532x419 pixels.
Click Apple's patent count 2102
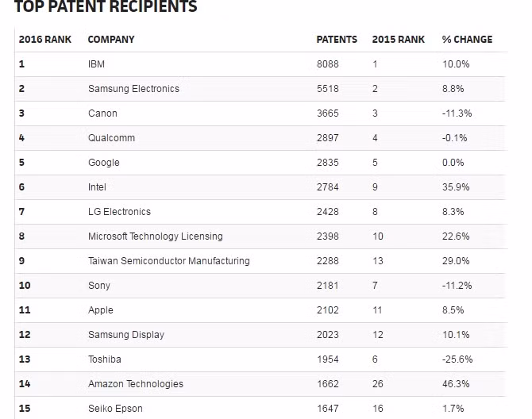tap(327, 310)
